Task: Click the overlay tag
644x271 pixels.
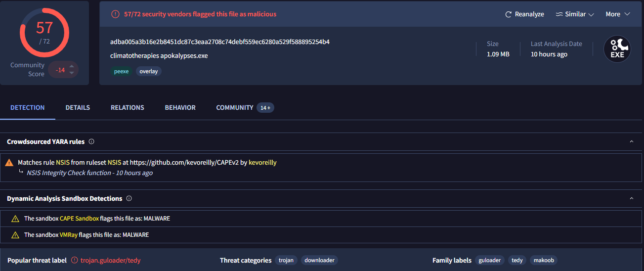Action: click(149, 71)
